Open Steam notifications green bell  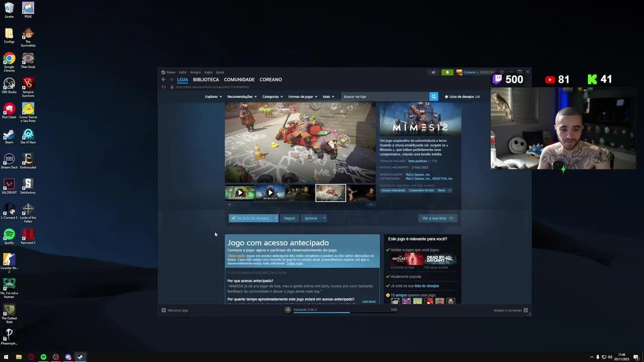pyautogui.click(x=447, y=72)
